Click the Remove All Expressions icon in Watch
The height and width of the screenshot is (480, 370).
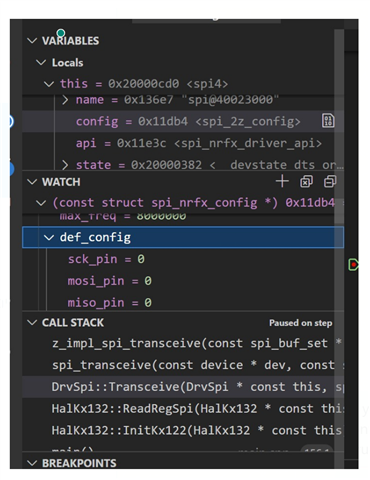coord(306,182)
